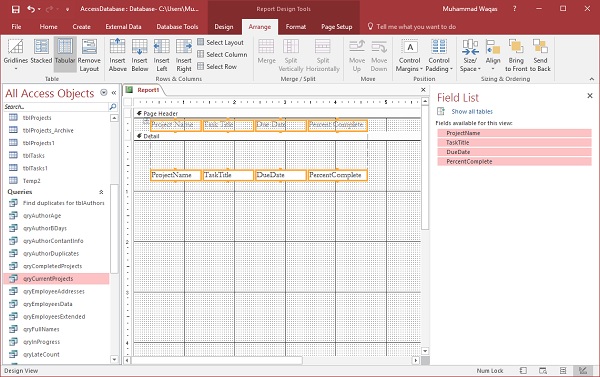
Task: Select tblProjects_Archive table
Action: [x=48, y=130]
